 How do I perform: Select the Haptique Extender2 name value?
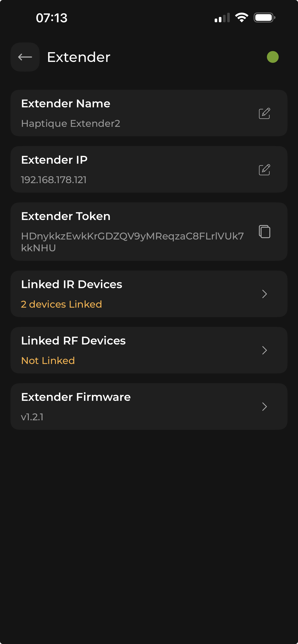tap(71, 124)
